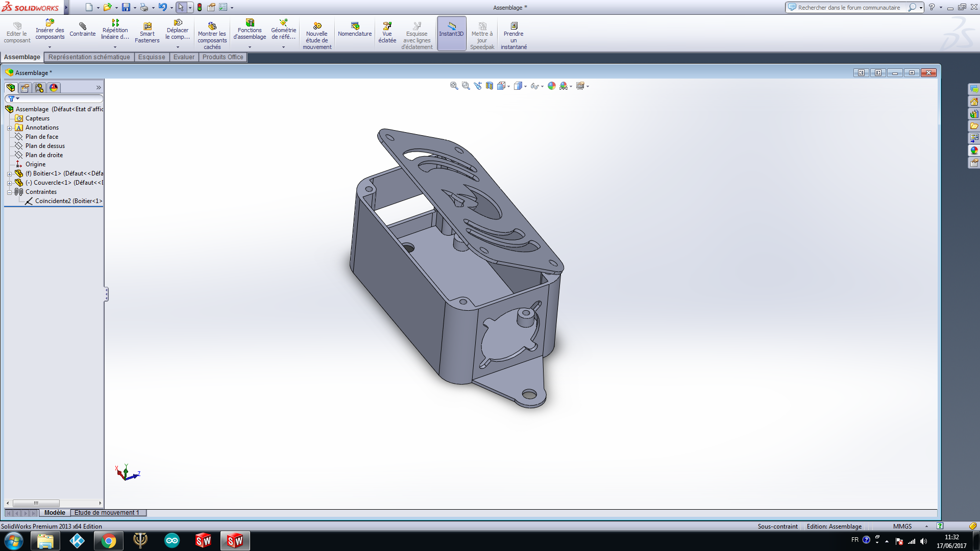
Task: Open DisplayManager tab icon
Action: (x=54, y=88)
